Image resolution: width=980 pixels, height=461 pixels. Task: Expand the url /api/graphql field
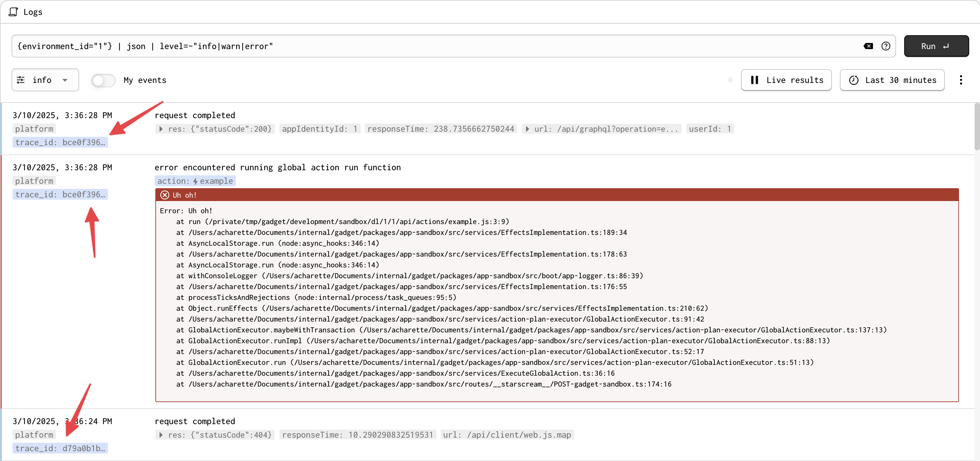602,129
